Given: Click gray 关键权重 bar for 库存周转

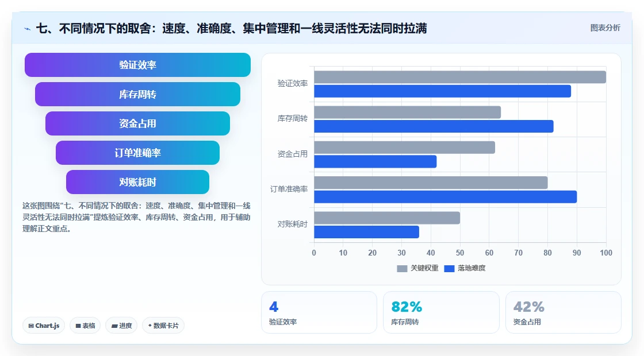Looking at the screenshot, I should [x=408, y=113].
